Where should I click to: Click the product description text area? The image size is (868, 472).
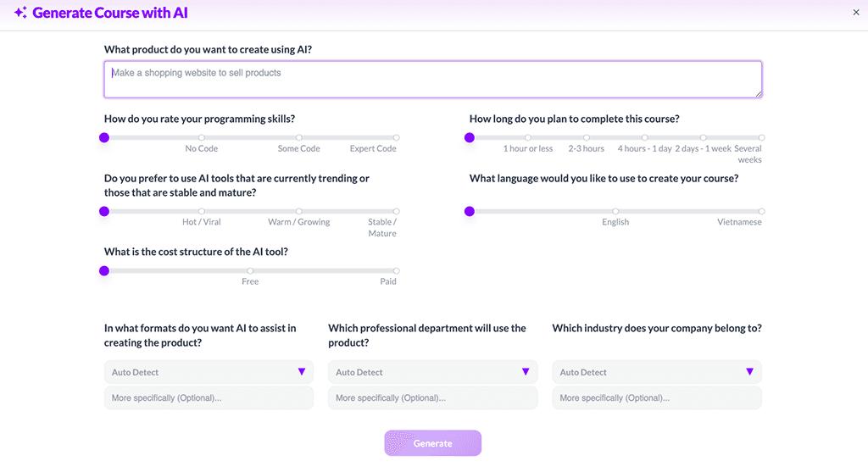[432, 79]
